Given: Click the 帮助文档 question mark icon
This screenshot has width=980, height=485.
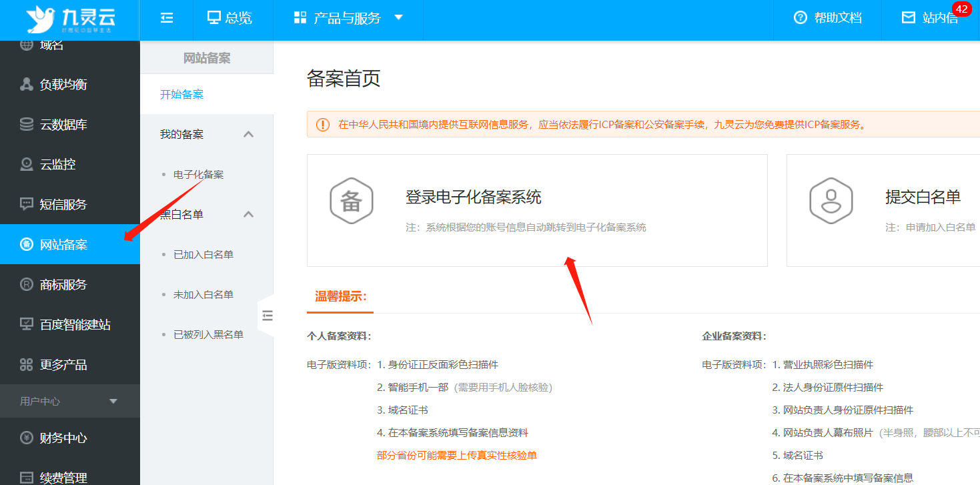Looking at the screenshot, I should click(x=801, y=18).
